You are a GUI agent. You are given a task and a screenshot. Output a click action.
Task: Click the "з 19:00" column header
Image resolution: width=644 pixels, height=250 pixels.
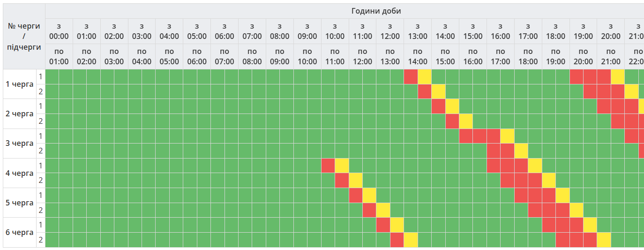(x=583, y=31)
